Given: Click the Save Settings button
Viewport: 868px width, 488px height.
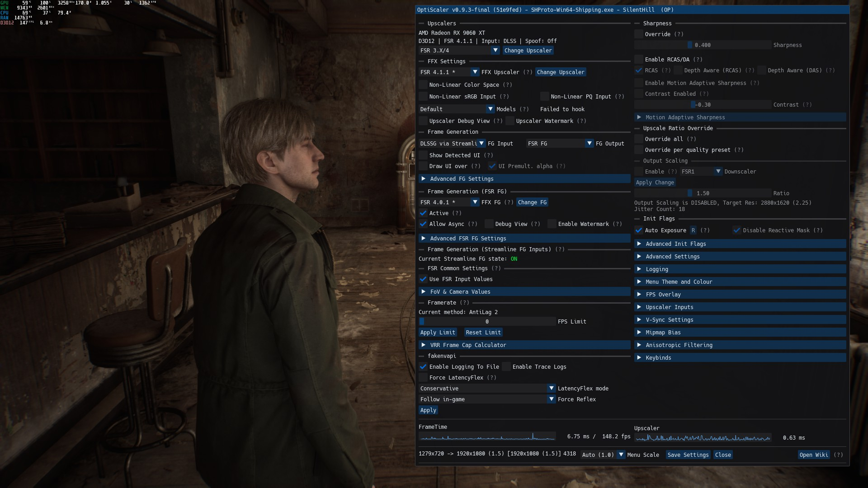Looking at the screenshot, I should [x=688, y=455].
